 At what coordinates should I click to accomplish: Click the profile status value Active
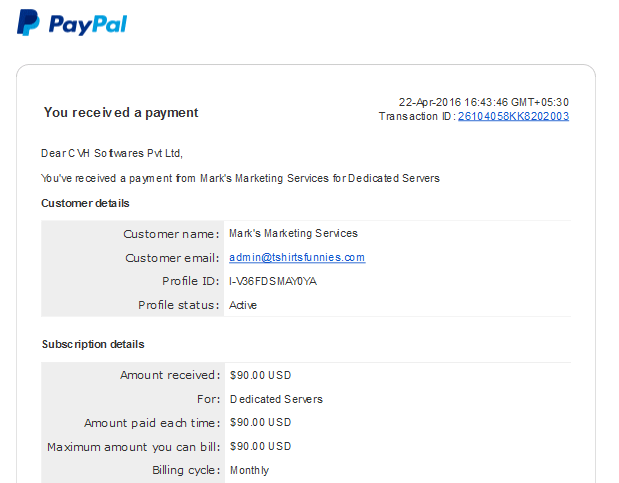coord(243,305)
